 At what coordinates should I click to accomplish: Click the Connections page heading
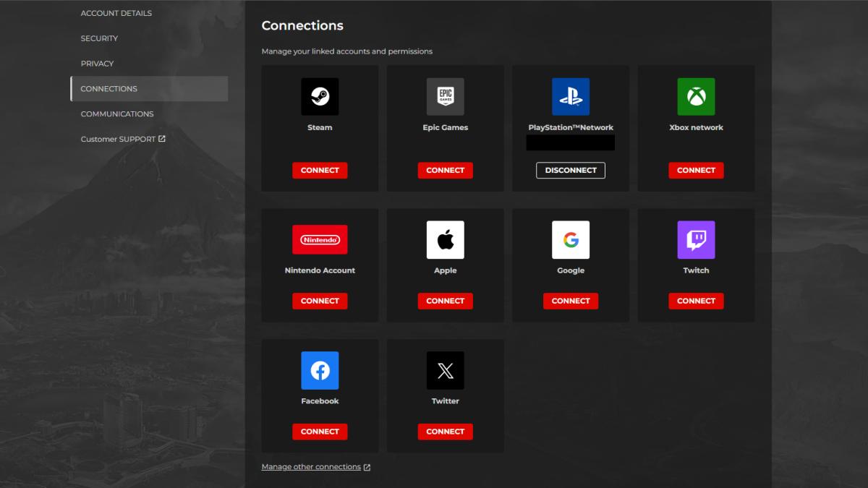point(302,25)
